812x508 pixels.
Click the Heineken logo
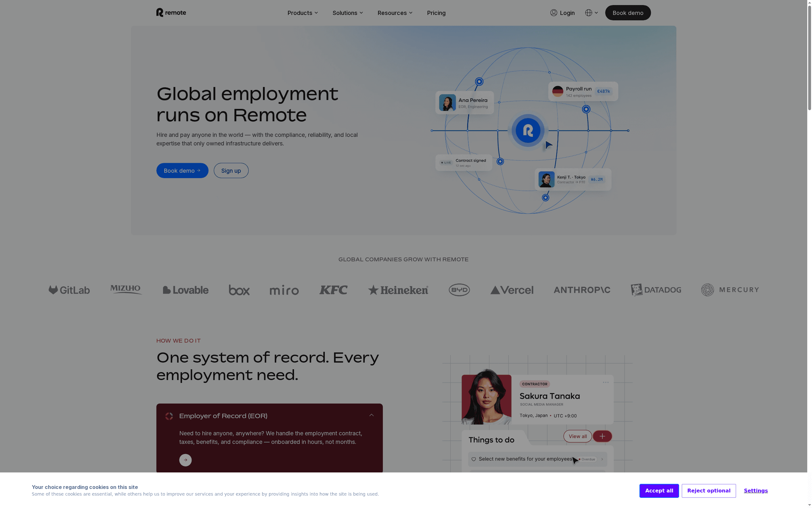(398, 290)
